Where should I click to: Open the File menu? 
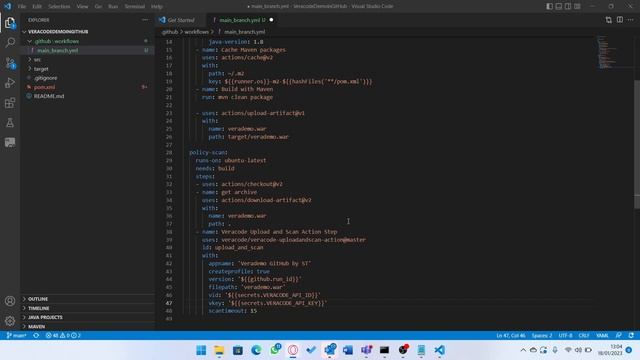22,7
